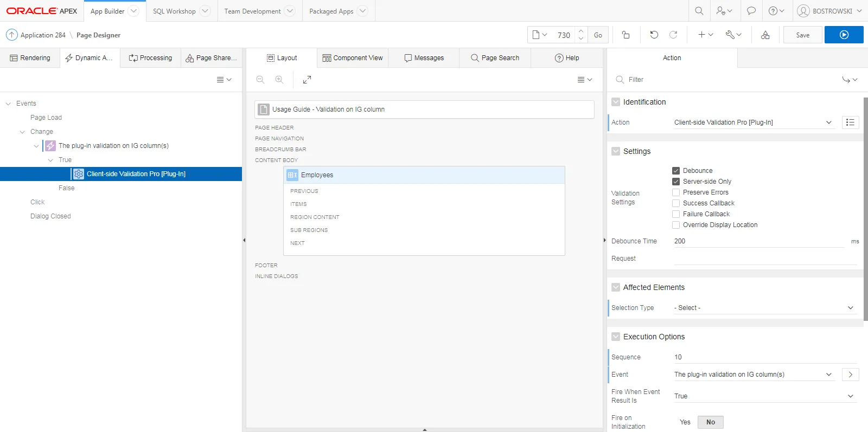This screenshot has height=432, width=868.
Task: Open the Processing tab
Action: (150, 58)
